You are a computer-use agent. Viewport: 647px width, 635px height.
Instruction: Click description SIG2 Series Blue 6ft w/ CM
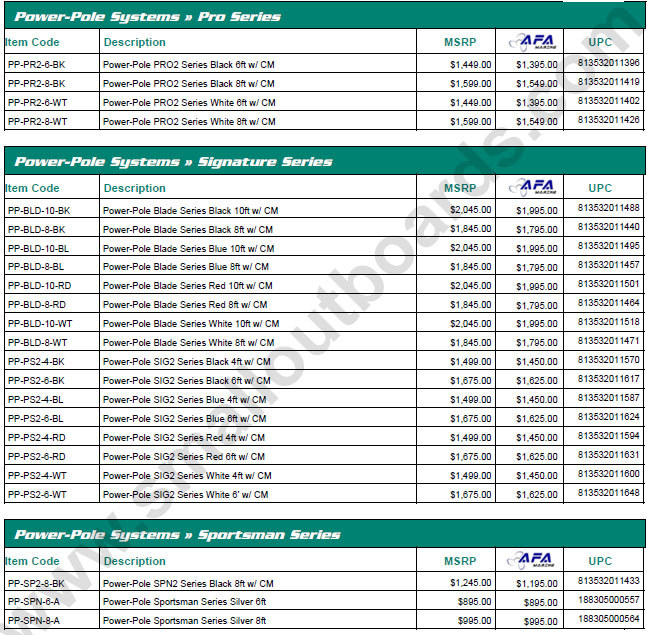click(x=184, y=419)
